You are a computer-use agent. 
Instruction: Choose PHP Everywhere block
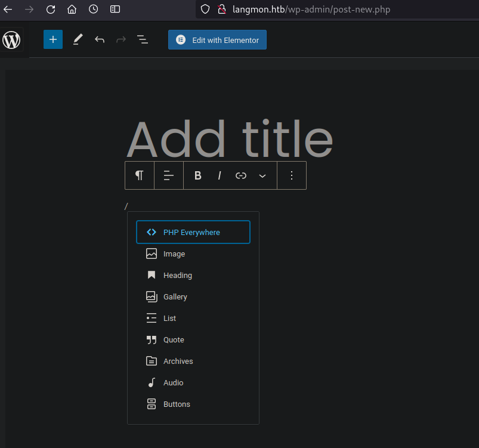click(x=193, y=232)
